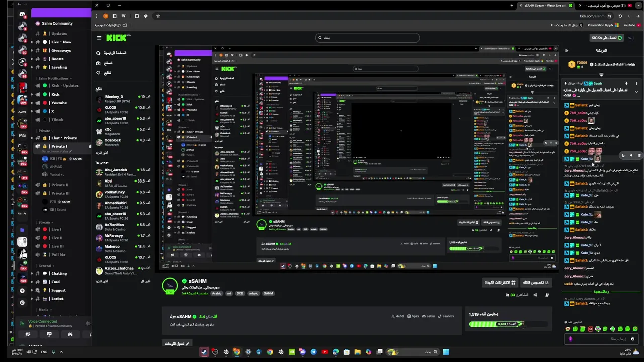Click Get KICKs green button
644x362 pixels.
(607, 38)
